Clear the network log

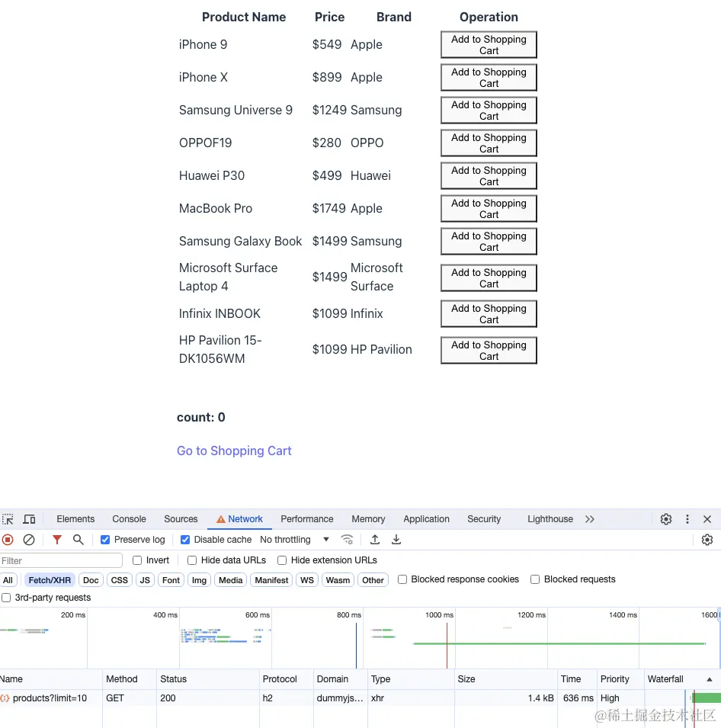point(29,540)
